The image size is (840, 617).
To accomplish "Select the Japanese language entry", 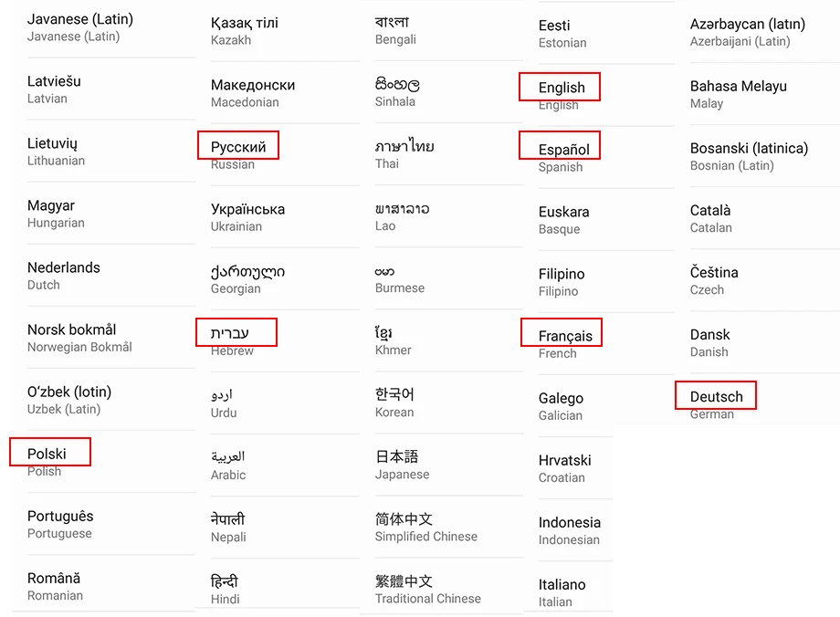I will coord(402,465).
